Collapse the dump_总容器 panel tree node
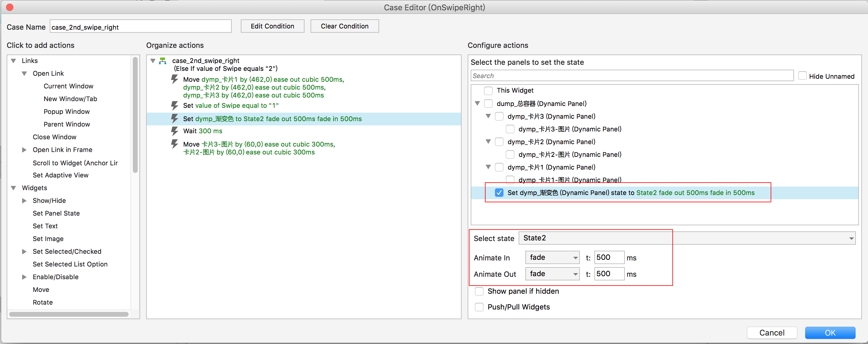Viewport: 868px width, 344px height. (x=477, y=103)
